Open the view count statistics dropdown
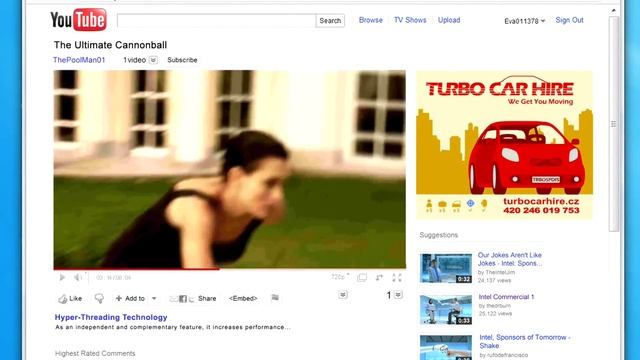Viewport: 640px width, 360px height. pyautogui.click(x=398, y=295)
